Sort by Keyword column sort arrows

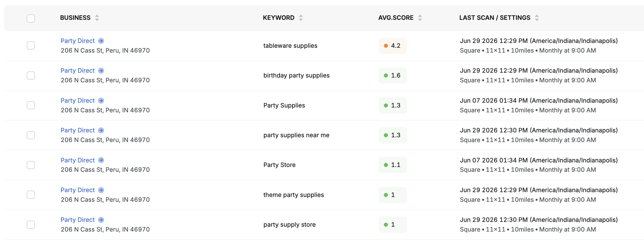(x=301, y=18)
